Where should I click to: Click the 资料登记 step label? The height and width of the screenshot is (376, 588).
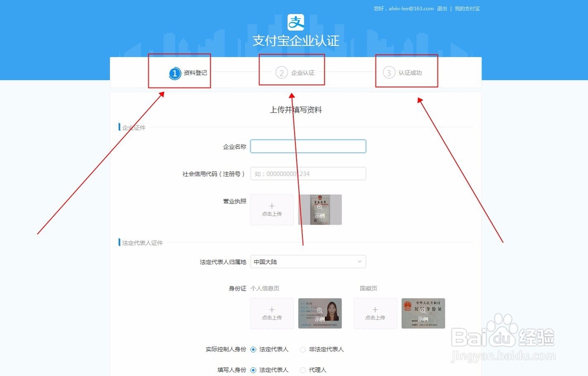[195, 73]
